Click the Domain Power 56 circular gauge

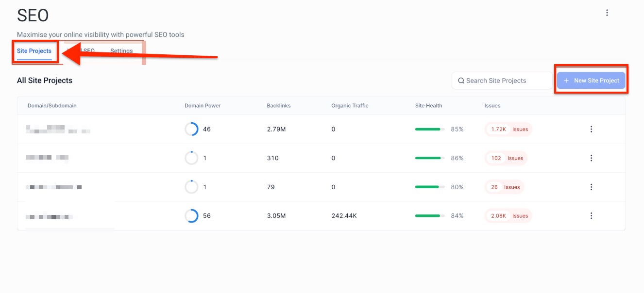point(191,216)
